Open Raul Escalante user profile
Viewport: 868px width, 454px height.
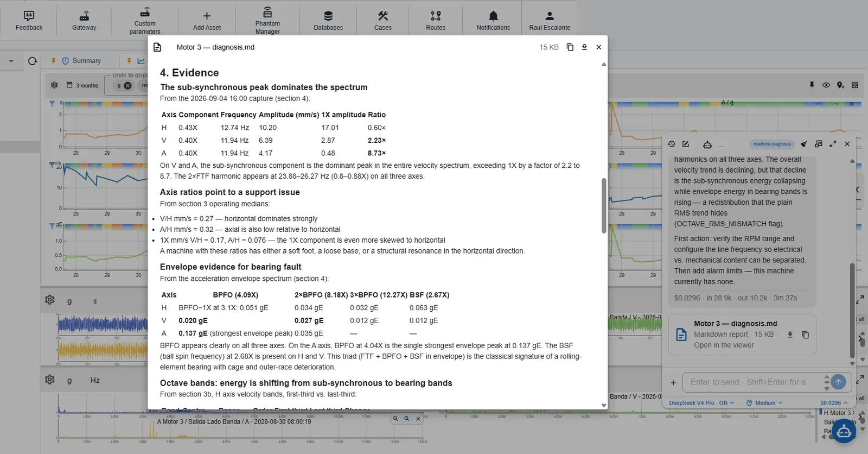(550, 21)
